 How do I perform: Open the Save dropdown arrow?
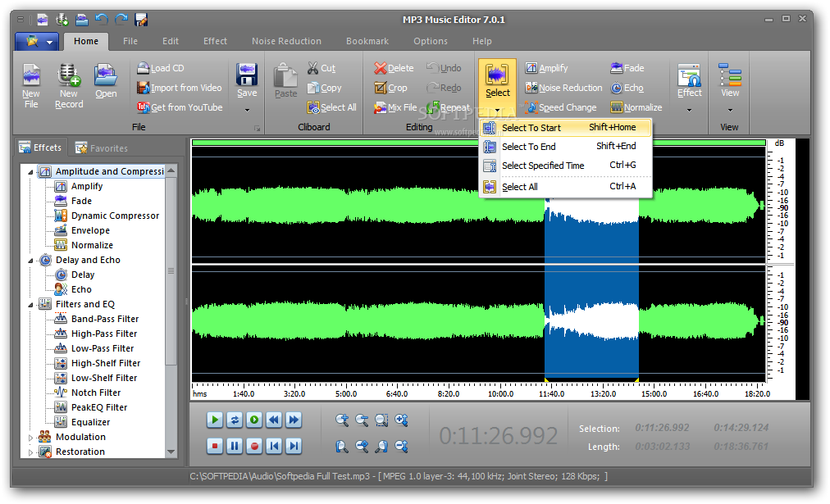click(247, 110)
